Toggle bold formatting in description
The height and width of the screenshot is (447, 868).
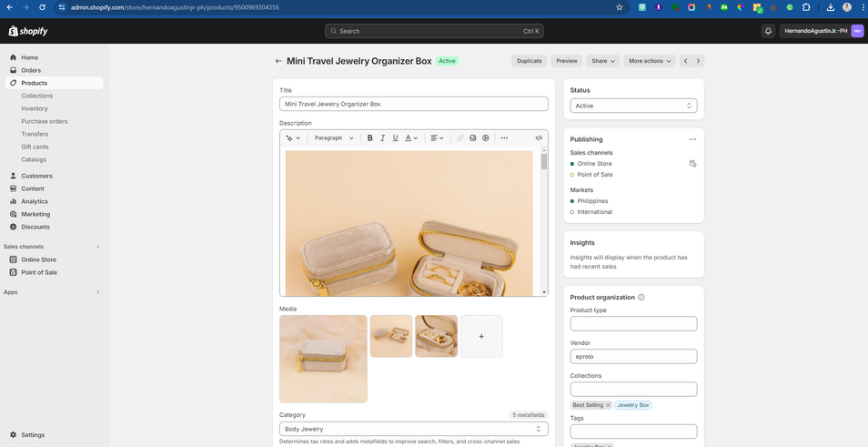click(x=369, y=137)
